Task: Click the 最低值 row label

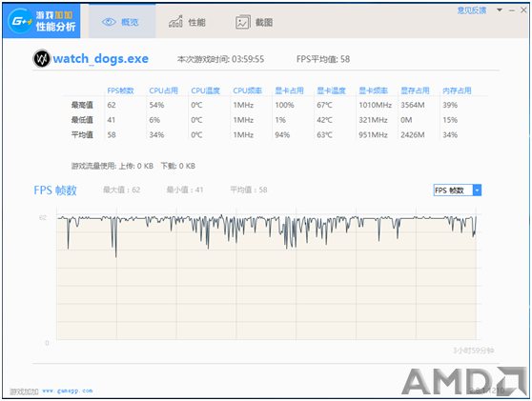Action: [x=82, y=120]
